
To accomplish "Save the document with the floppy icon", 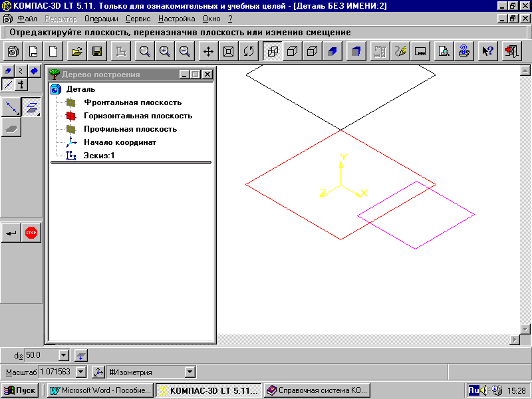I will coord(97,51).
